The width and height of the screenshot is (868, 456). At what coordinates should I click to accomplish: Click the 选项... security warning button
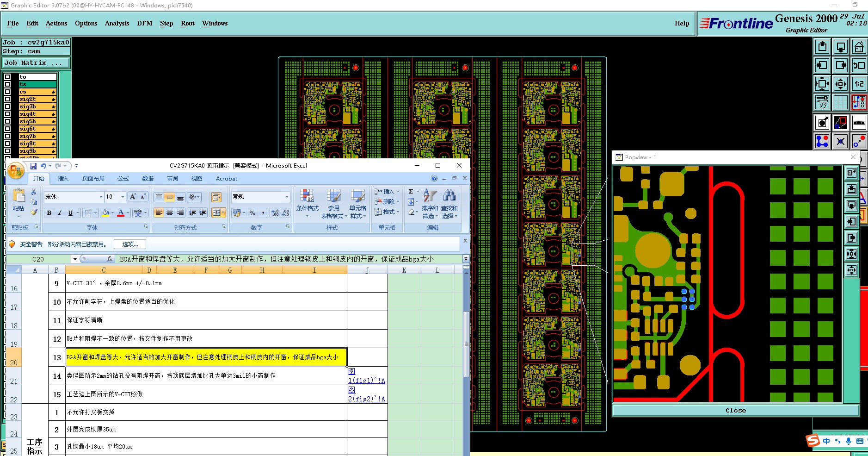(x=130, y=244)
